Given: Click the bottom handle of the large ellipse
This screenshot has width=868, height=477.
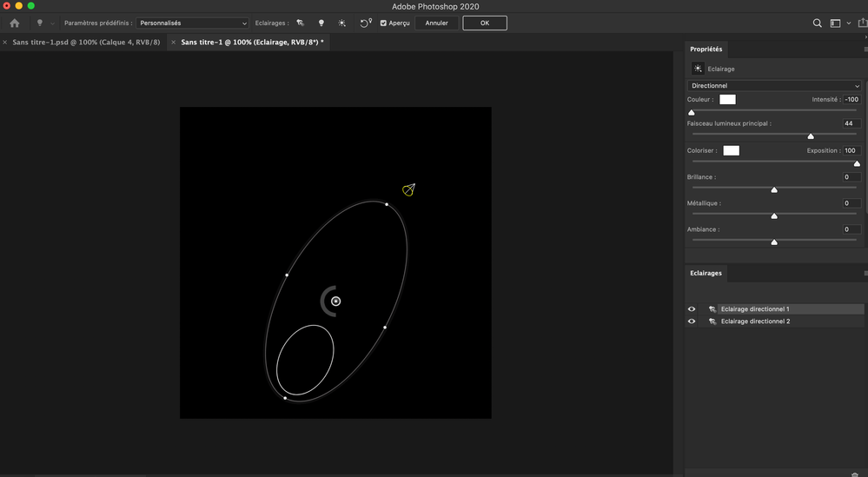Looking at the screenshot, I should click(285, 398).
